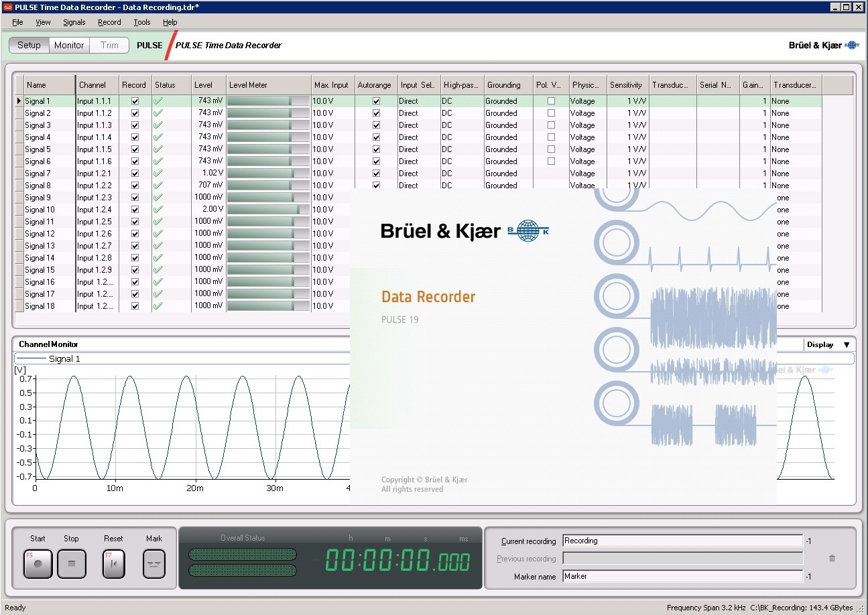Click the Sensitivity column header
868x615 pixels.
click(628, 85)
